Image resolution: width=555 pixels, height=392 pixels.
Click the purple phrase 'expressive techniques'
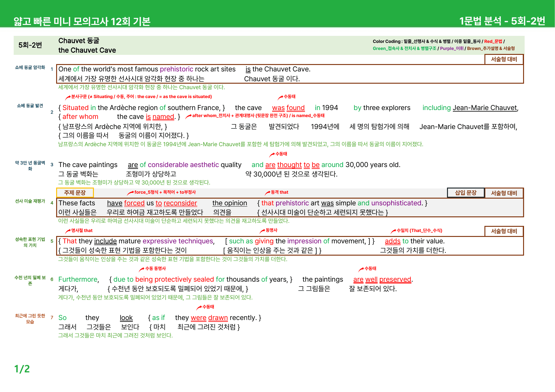coord(178,241)
